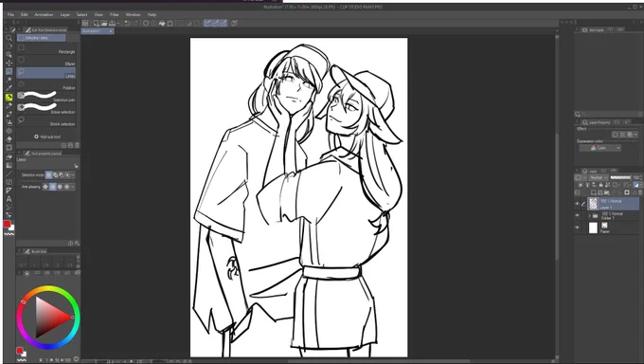This screenshot has width=644, height=364.
Task: Select the Figure line tool
Action: point(9,174)
